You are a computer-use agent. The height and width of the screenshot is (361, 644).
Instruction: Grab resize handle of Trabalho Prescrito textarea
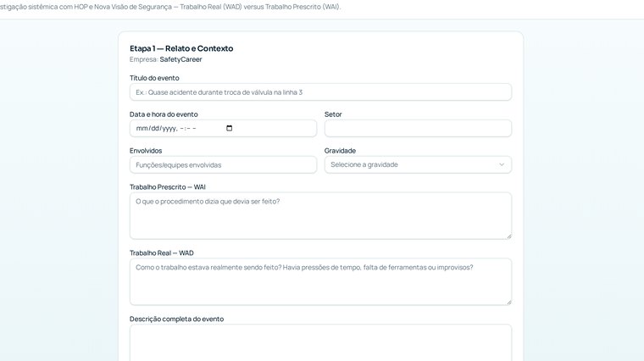[x=509, y=236]
